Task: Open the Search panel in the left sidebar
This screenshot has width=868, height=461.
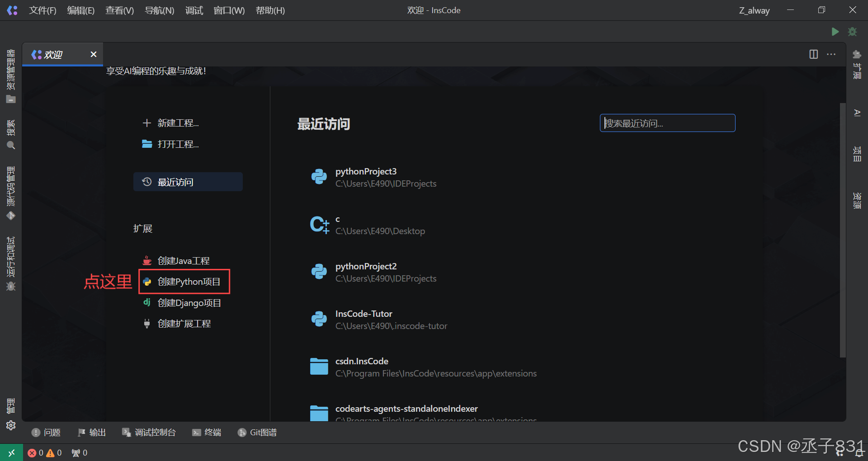Action: (11, 134)
